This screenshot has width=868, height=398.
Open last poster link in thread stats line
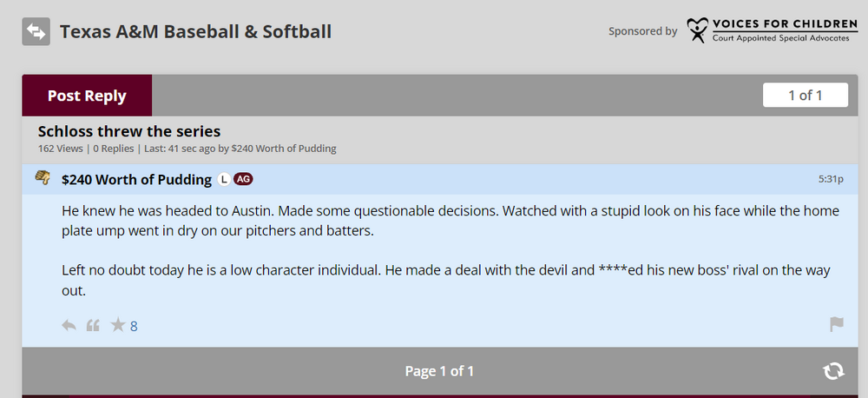tap(284, 149)
